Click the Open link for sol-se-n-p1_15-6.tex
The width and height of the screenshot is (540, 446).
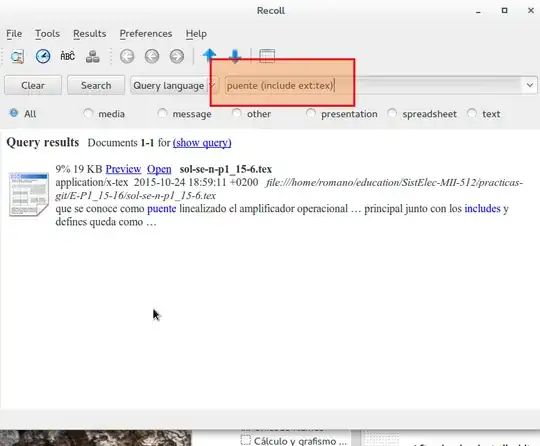click(159, 169)
